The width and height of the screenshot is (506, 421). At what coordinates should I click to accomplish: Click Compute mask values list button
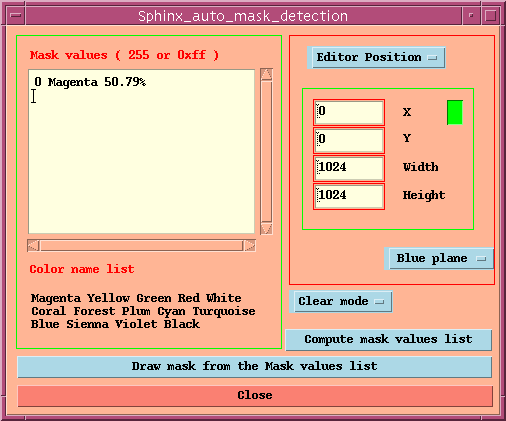tap(388, 340)
